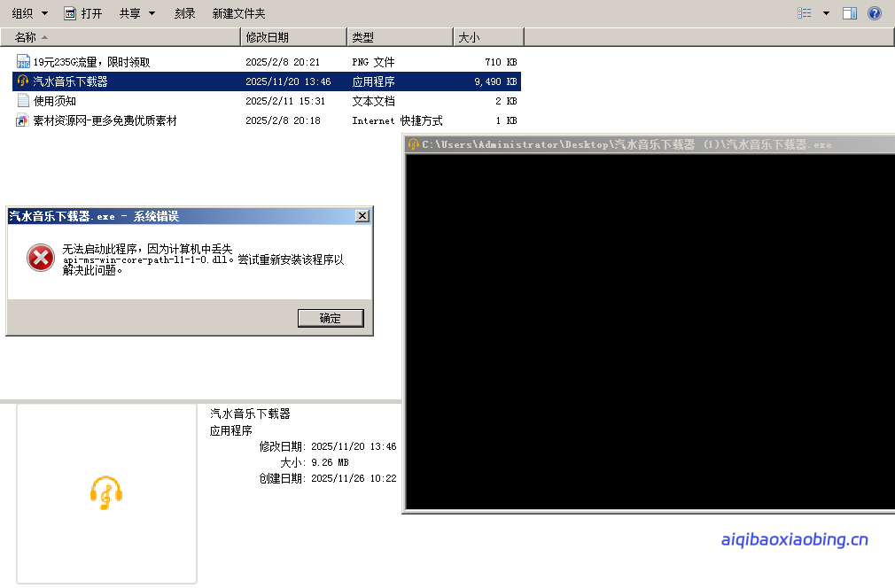Click the large headphone preview thumbnail
Screen dimensions: 895x588
pos(106,492)
